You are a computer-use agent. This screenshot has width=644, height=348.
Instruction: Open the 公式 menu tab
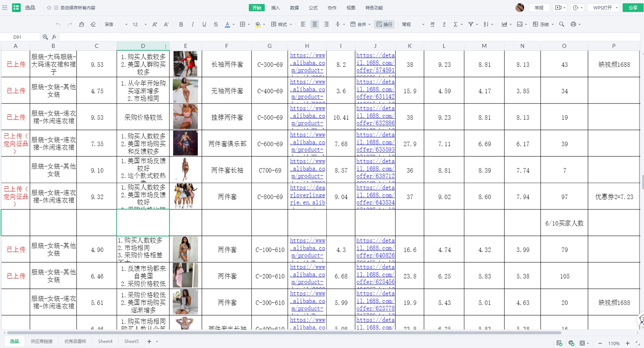point(313,8)
